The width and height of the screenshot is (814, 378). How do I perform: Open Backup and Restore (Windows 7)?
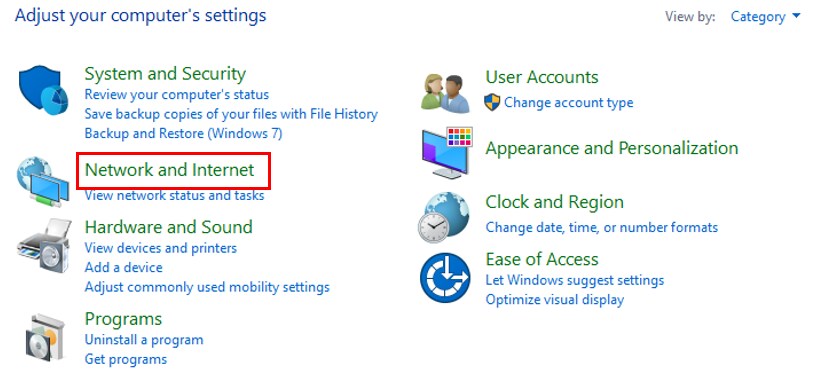[x=183, y=133]
